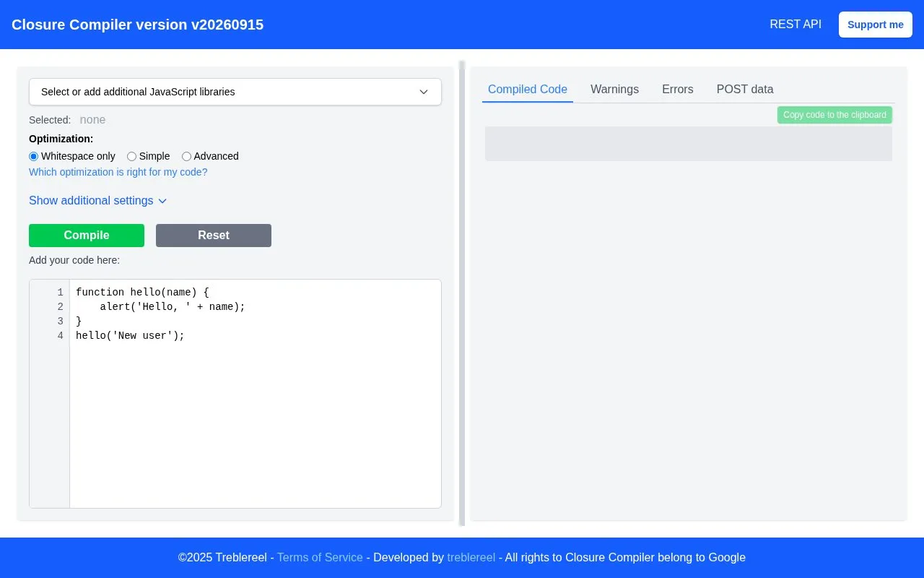Click line number 1 in the editor gutter
Image resolution: width=924 pixels, height=578 pixels.
point(61,293)
